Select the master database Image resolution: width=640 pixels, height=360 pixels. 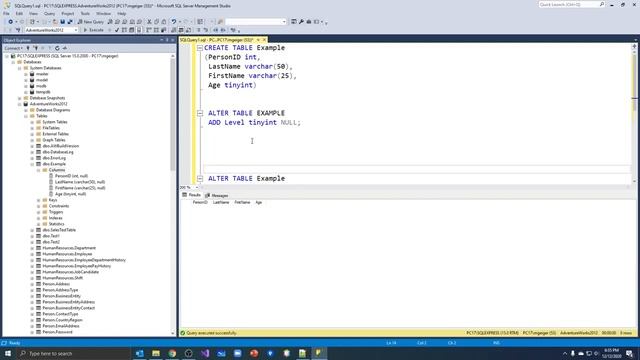pos(42,74)
